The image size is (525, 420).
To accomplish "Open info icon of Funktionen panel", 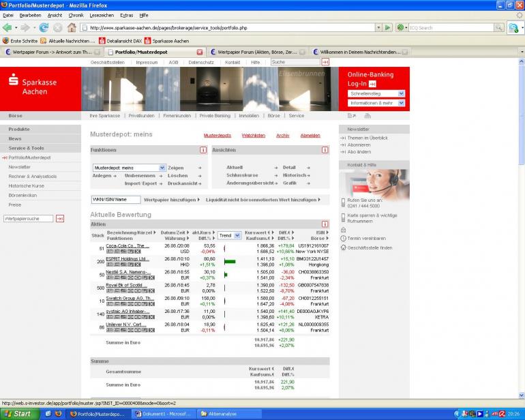I will point(203,150).
